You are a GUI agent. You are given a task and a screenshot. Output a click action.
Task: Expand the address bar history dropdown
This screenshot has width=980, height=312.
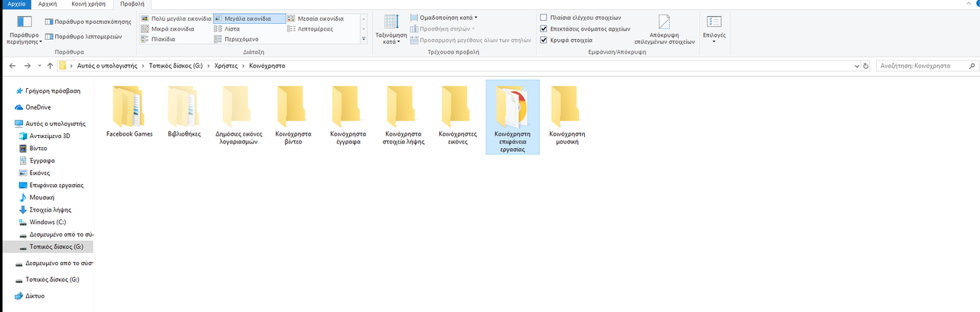(856, 66)
